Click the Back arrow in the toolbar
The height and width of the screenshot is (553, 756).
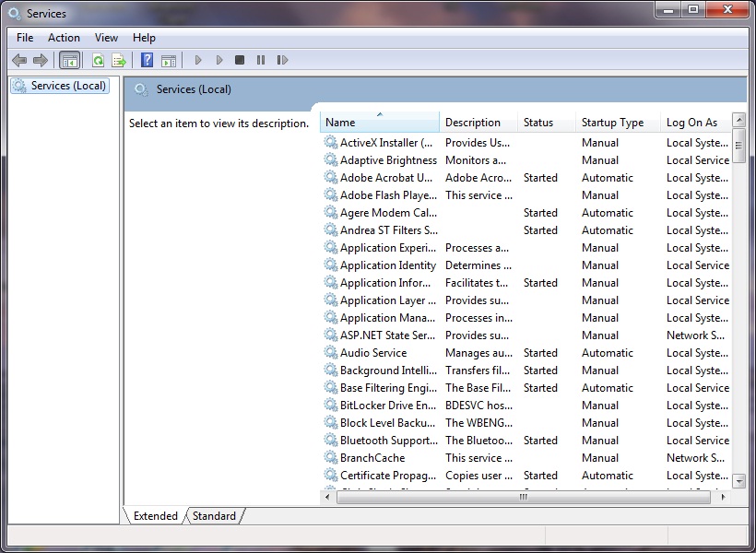(19, 61)
